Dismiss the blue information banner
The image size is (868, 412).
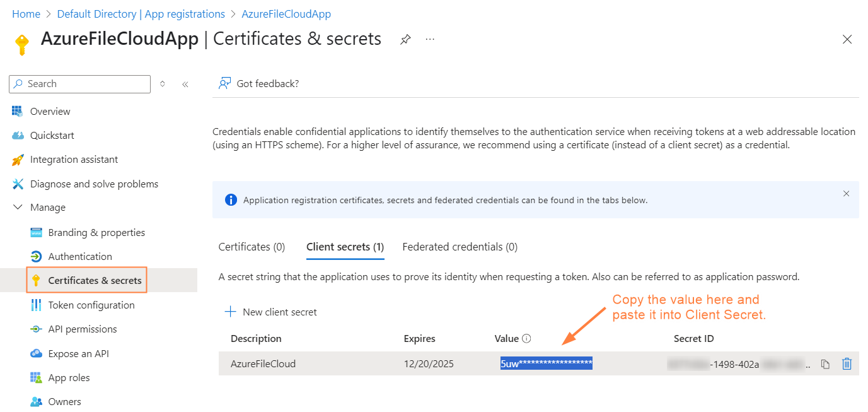(846, 194)
